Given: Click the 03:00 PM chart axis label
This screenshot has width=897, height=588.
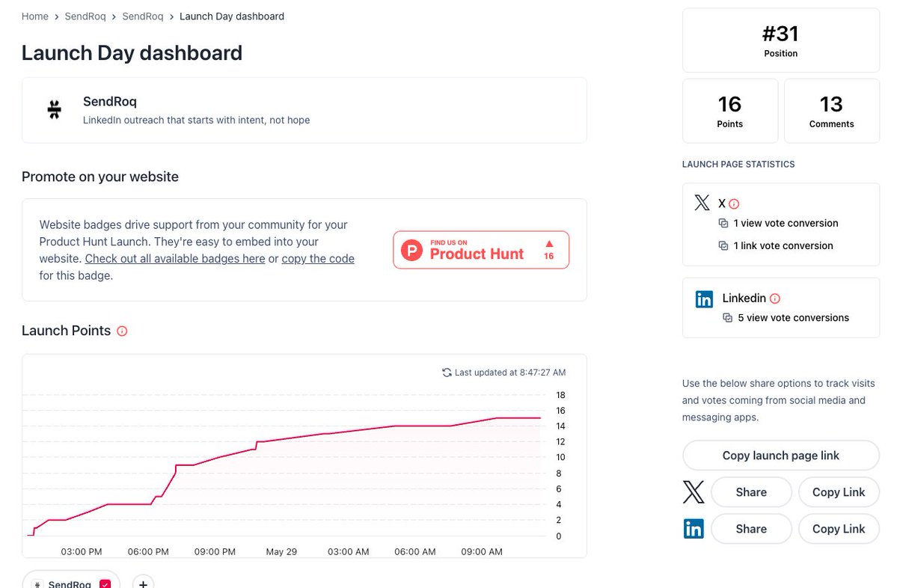Looking at the screenshot, I should point(82,552).
